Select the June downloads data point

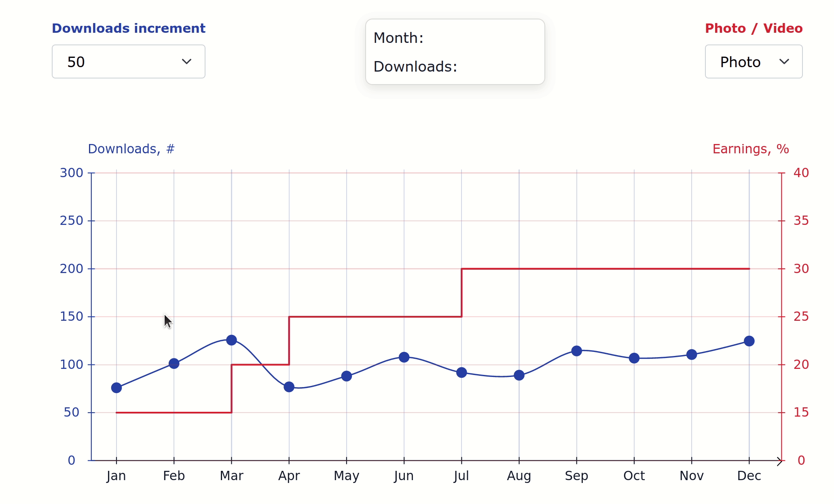[x=404, y=357]
